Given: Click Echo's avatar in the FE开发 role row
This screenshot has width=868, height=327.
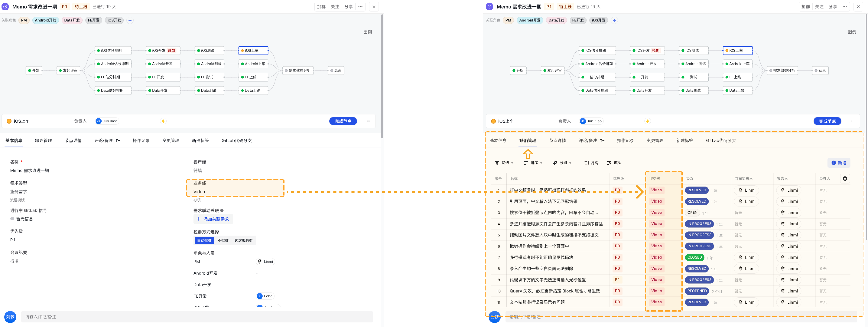Looking at the screenshot, I should click(259, 296).
